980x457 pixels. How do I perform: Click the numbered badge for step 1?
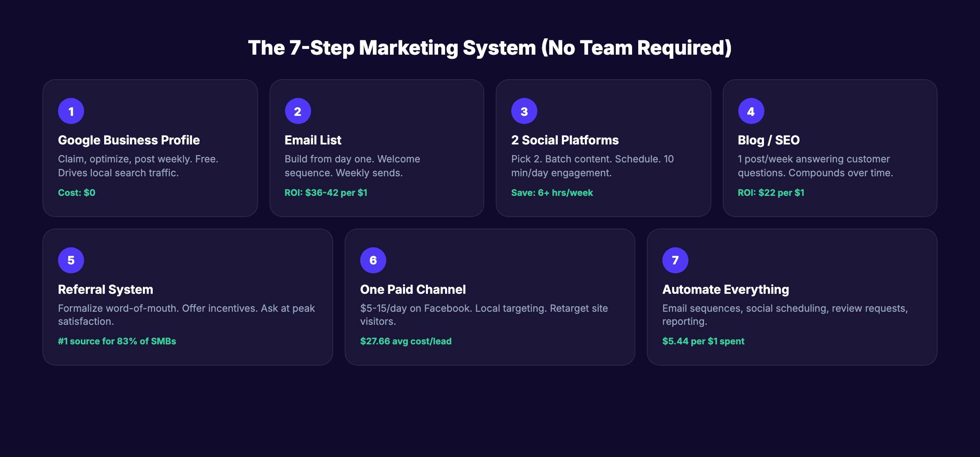[71, 110]
